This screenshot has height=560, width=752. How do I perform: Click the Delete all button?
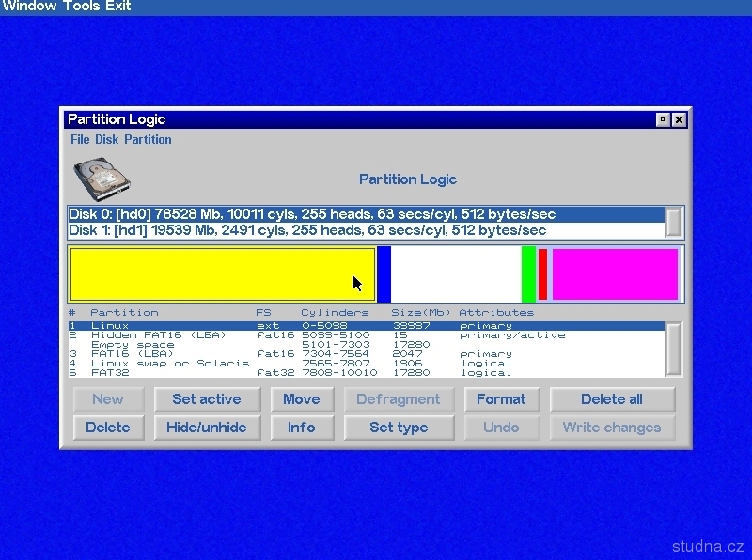coord(612,399)
